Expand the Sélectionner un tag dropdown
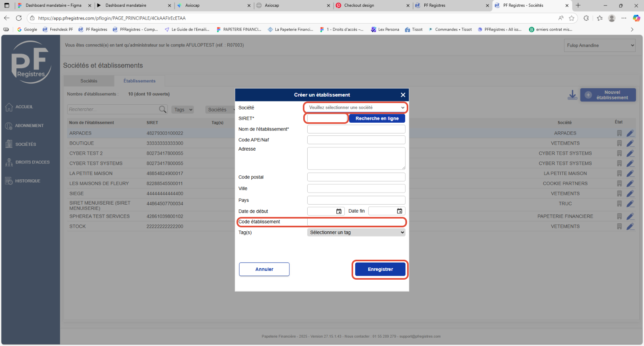The width and height of the screenshot is (644, 346). [x=356, y=233]
